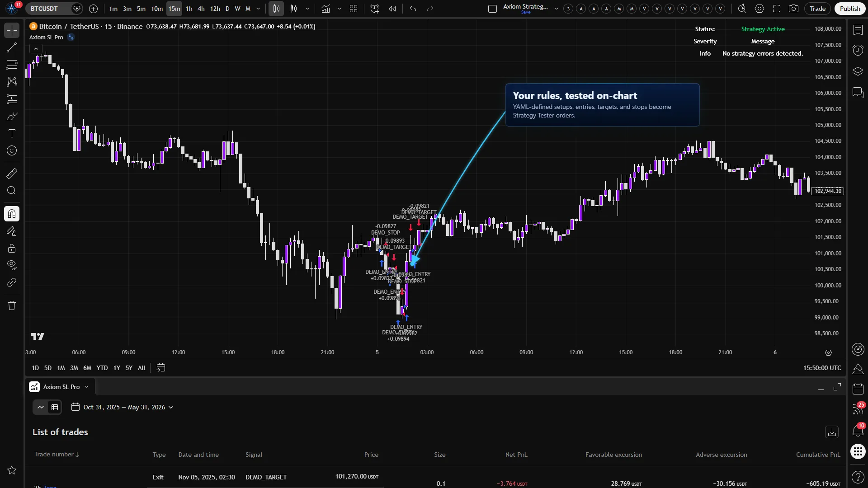
Task: Select the ruler measure tool
Action: click(x=12, y=173)
